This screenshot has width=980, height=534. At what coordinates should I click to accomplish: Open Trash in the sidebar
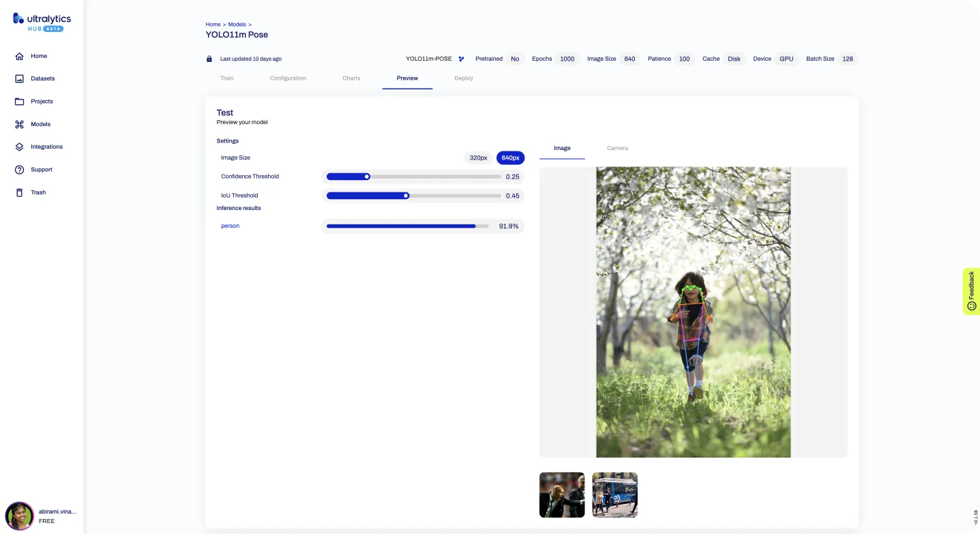[x=38, y=192]
